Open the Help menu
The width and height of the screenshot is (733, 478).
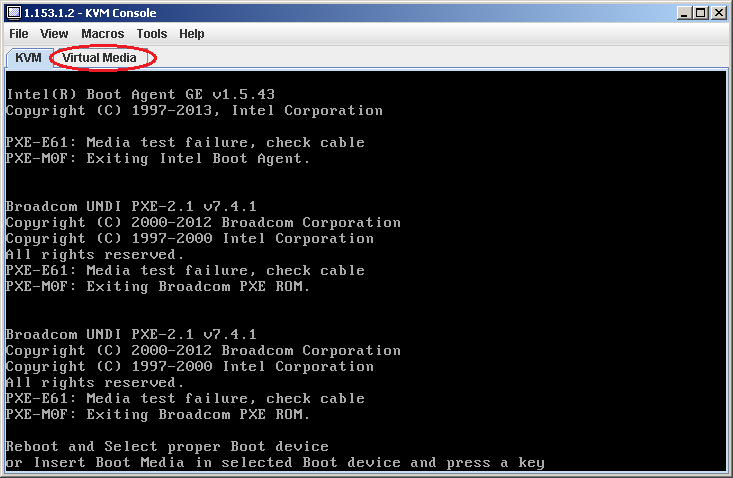192,34
